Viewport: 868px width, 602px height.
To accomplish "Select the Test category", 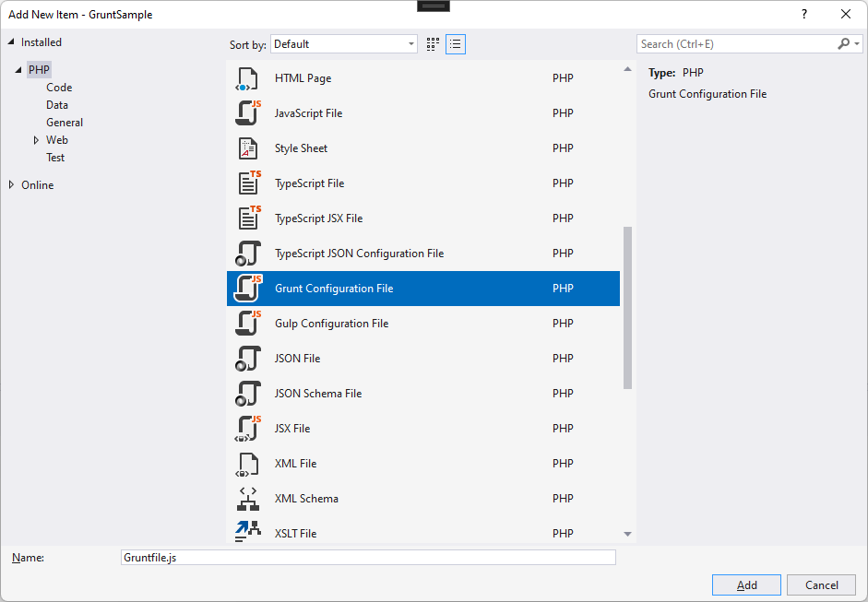I will click(55, 158).
